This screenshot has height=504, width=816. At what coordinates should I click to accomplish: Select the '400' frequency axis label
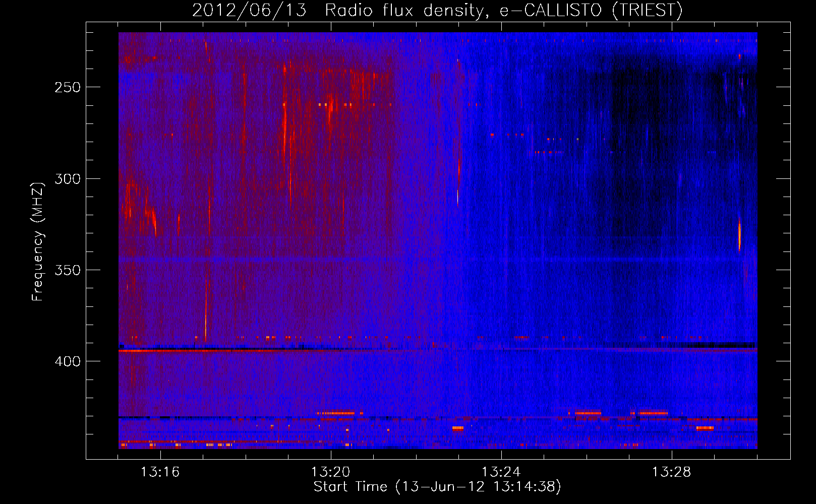(68, 362)
